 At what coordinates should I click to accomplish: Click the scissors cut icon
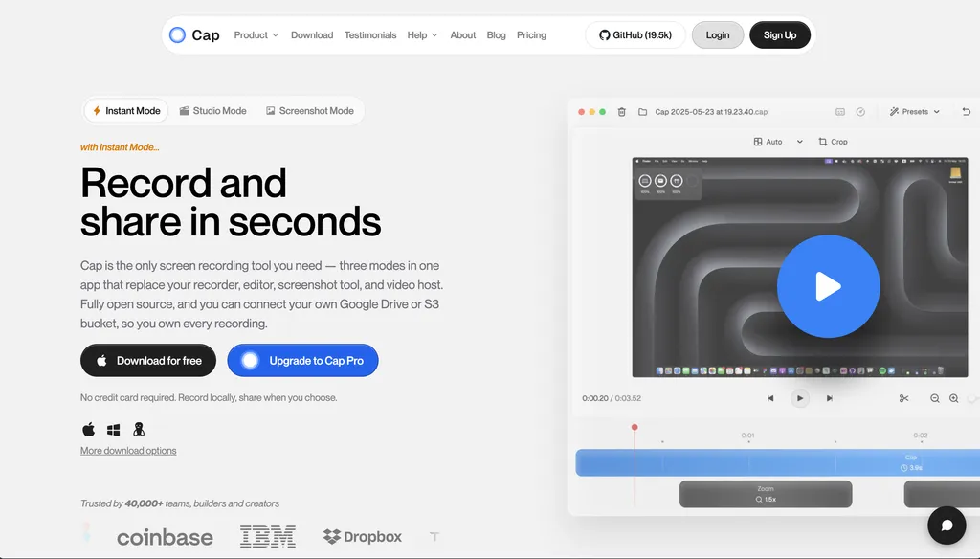[903, 398]
